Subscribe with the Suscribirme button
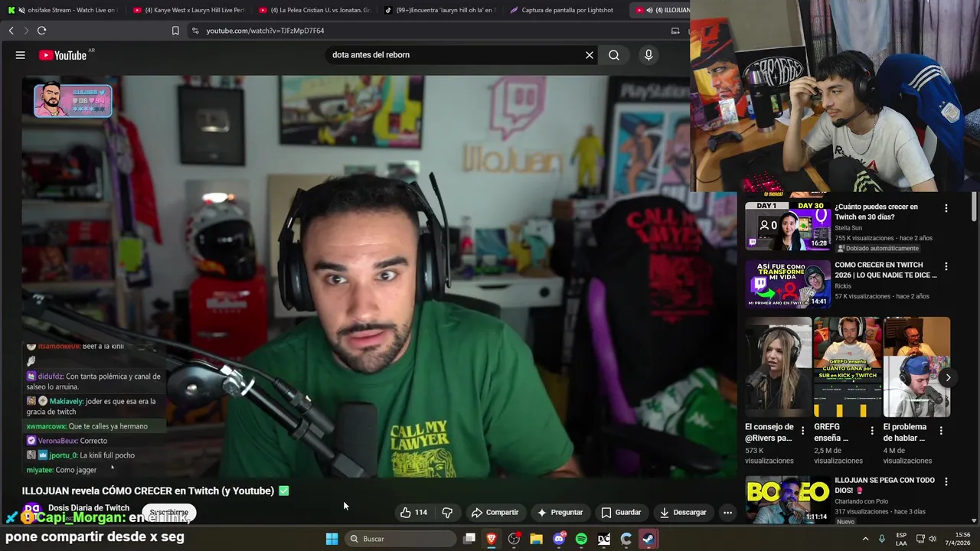 [x=168, y=512]
